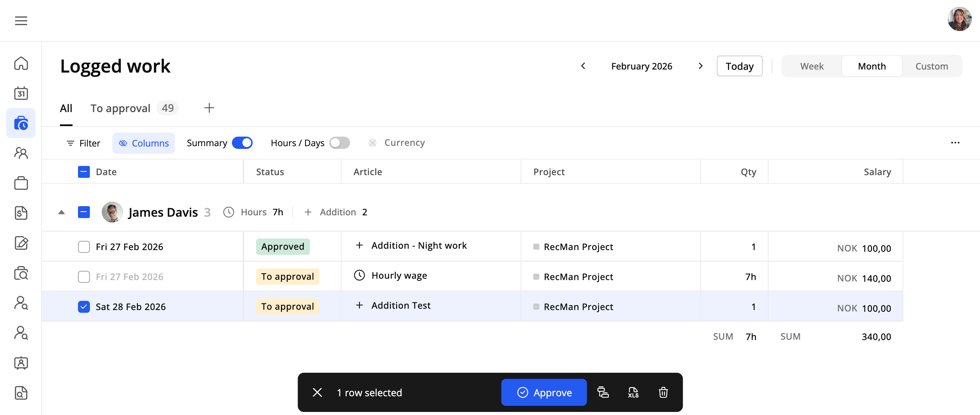The image size is (980, 415).
Task: Open the home icon in the sidebar
Action: click(21, 63)
